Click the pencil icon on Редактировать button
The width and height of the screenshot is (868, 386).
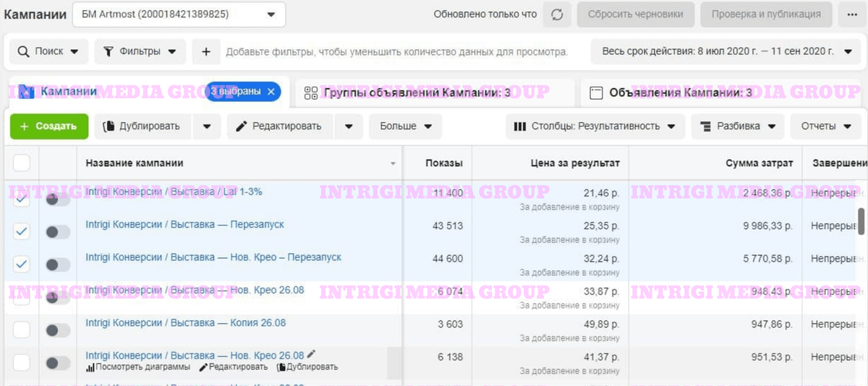[242, 126]
